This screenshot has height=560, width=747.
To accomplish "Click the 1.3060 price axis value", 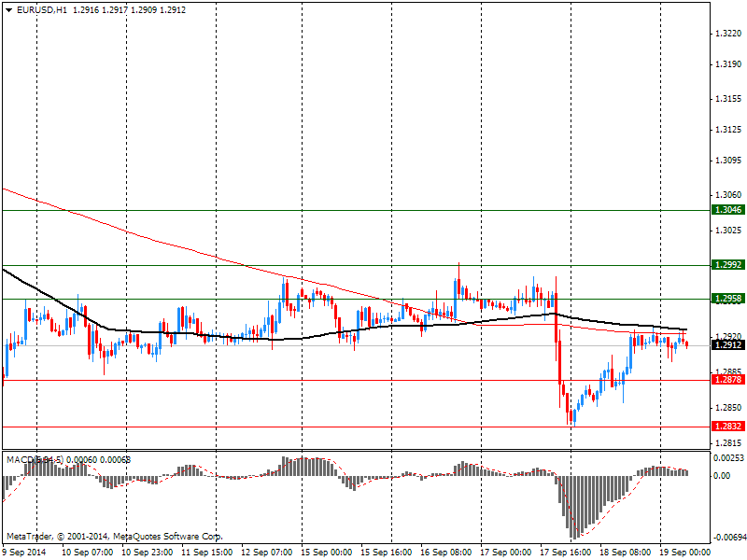I will pos(728,195).
